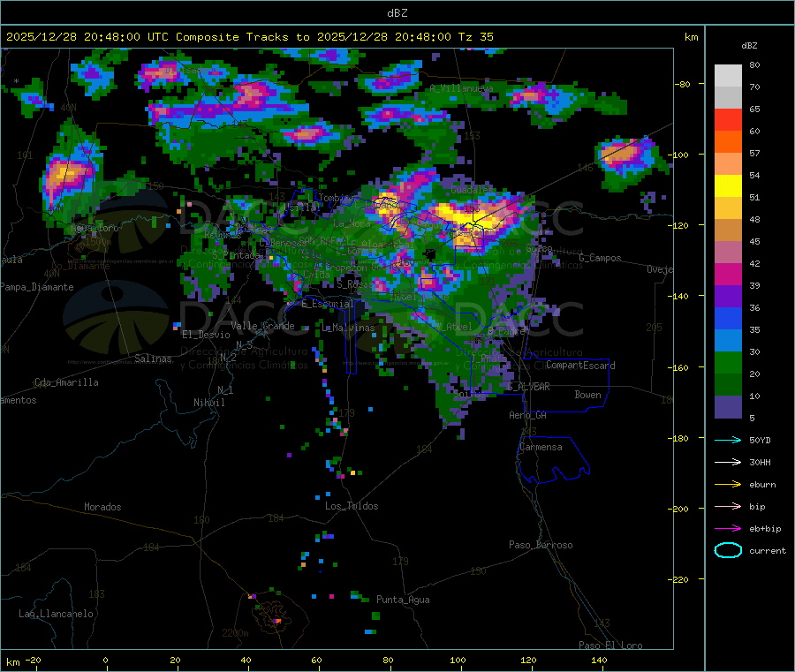
Task: Click the 'Pampa_Diamante' map label
Action: (x=37, y=287)
